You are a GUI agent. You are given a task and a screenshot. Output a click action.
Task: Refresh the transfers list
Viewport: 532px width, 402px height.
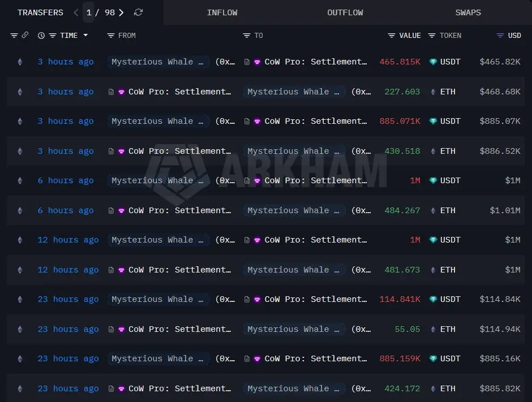click(x=138, y=12)
